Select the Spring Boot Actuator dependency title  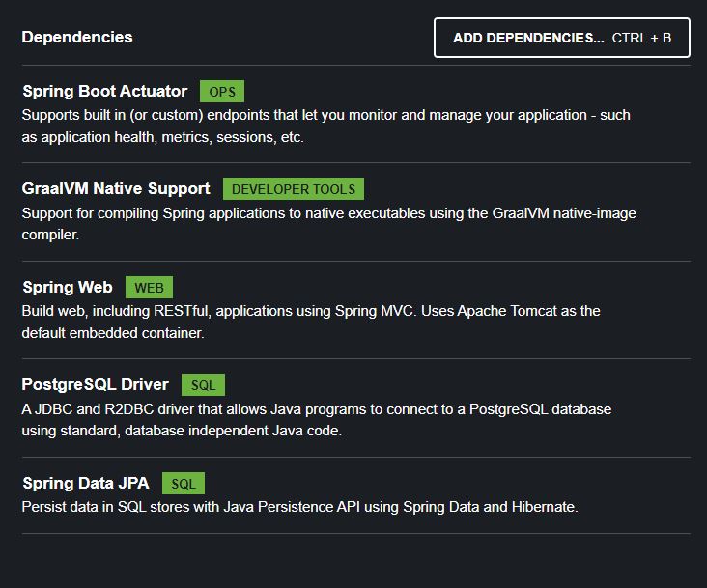pyautogui.click(x=105, y=92)
